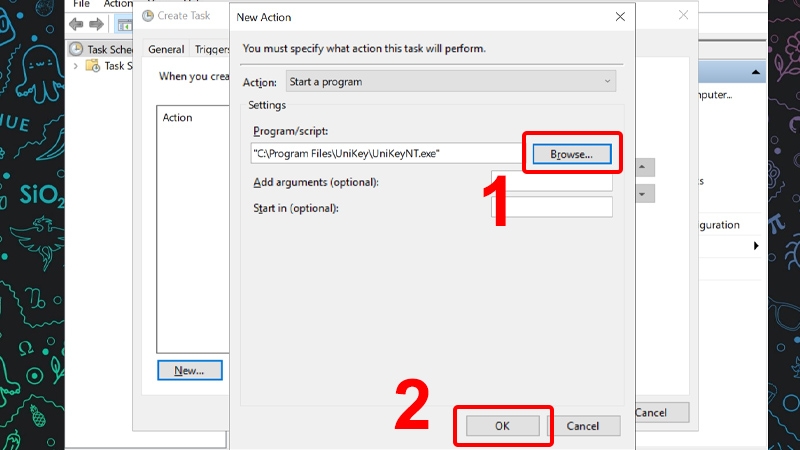Image resolution: width=800 pixels, height=450 pixels.
Task: Confirm the New Action with OK
Action: tap(503, 425)
